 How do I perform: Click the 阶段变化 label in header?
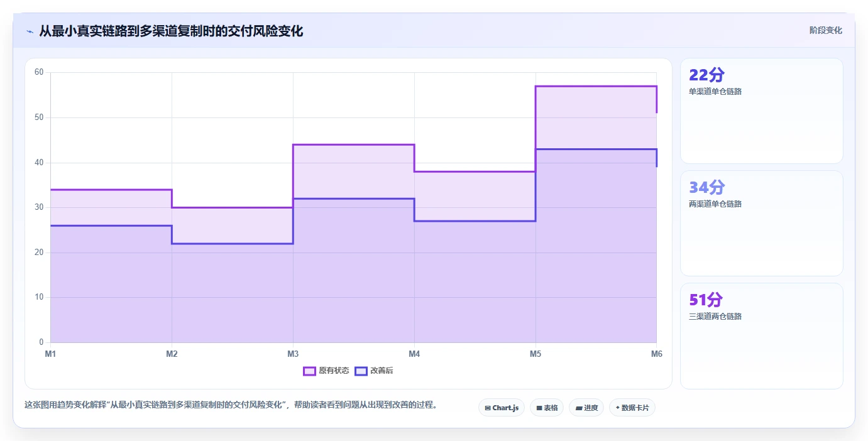click(x=825, y=30)
